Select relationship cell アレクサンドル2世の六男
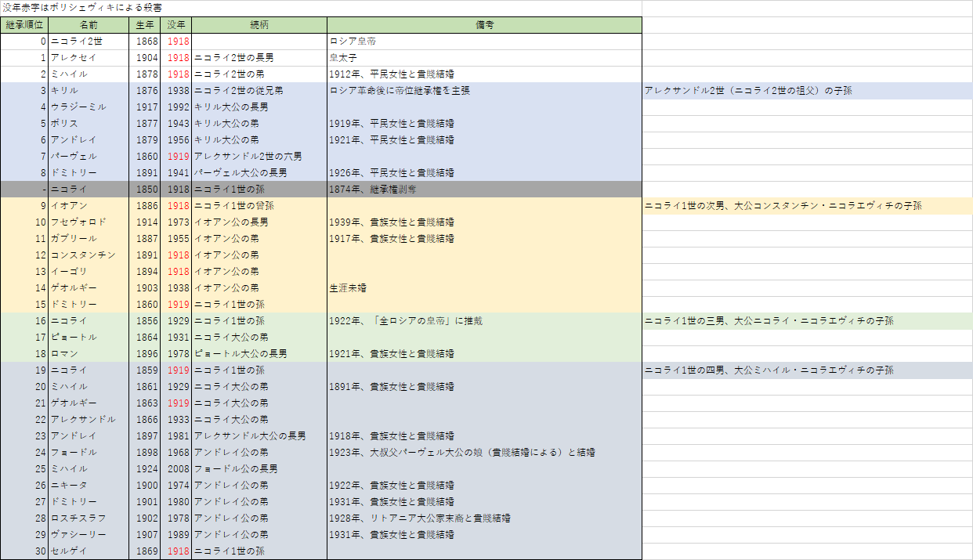 pos(259,157)
